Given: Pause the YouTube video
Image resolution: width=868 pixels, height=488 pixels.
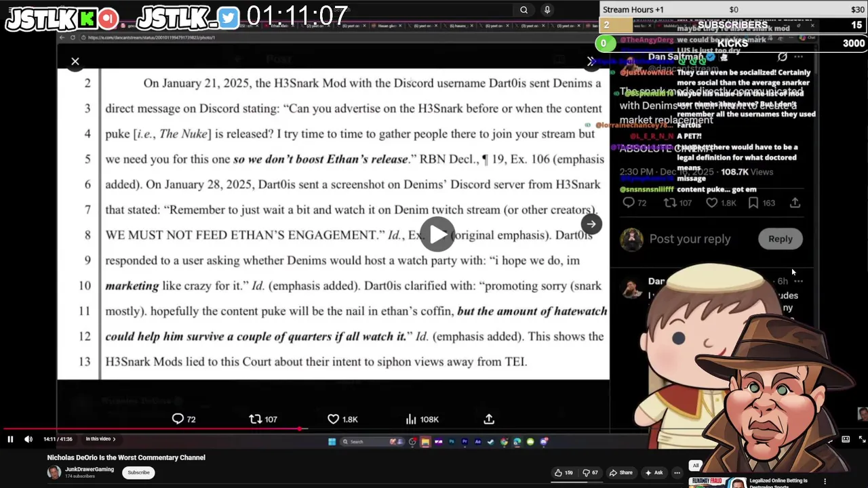Looking at the screenshot, I should (x=10, y=439).
